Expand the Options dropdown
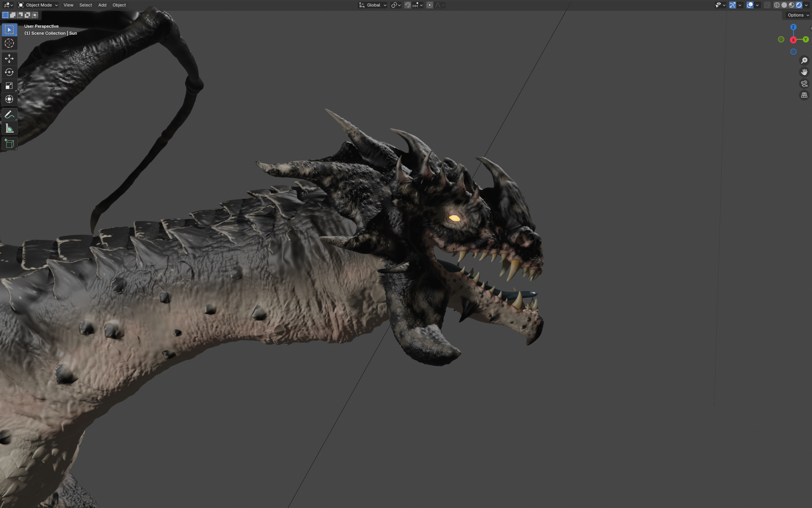The image size is (812, 508). (798, 15)
